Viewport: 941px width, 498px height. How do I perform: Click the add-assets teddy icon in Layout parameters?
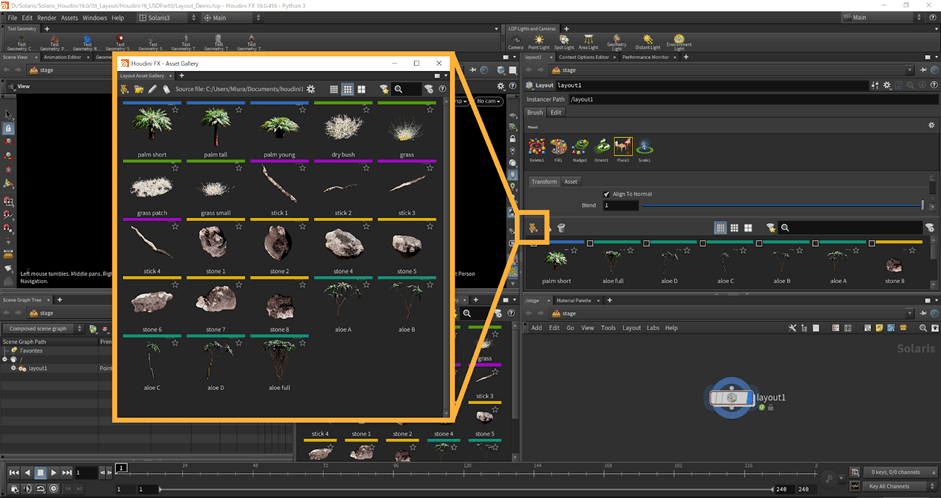(x=533, y=227)
